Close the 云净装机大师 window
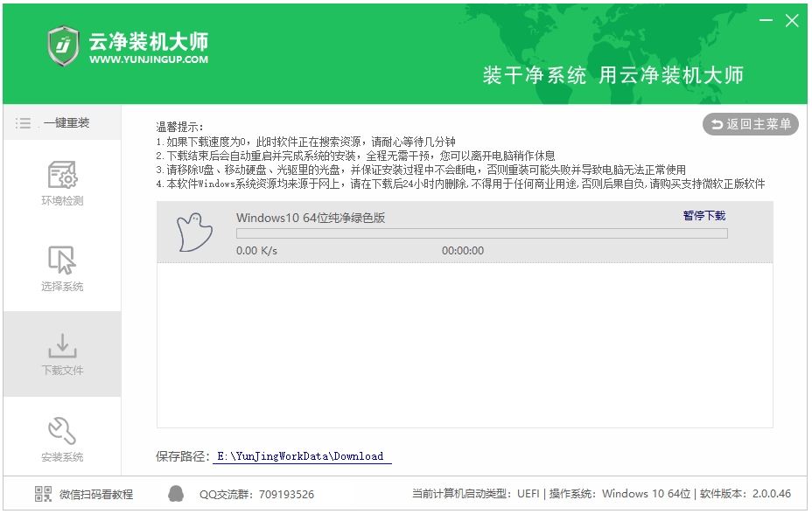Viewport: 812px width, 514px height. click(x=792, y=21)
